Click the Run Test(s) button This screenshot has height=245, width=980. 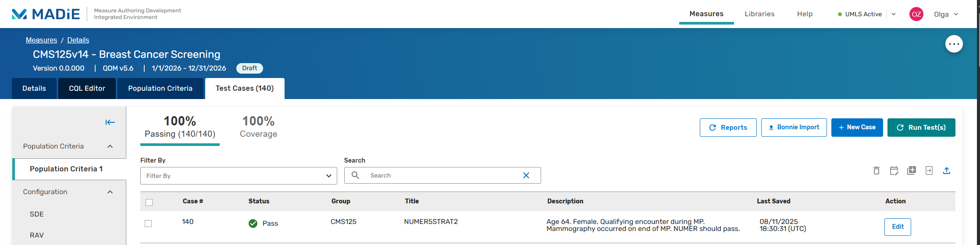click(x=921, y=128)
